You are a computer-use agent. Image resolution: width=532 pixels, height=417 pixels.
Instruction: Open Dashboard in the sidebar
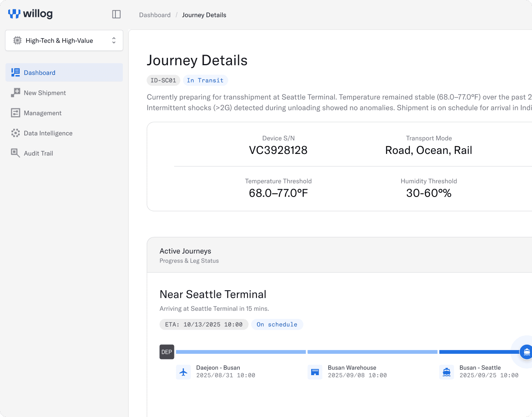click(x=64, y=73)
